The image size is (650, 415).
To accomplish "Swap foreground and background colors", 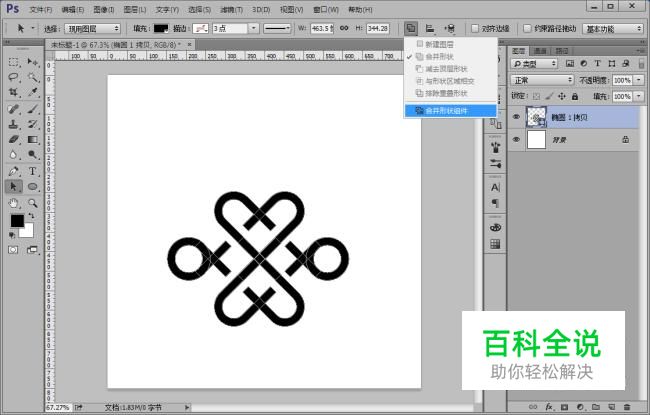I will click(x=31, y=216).
